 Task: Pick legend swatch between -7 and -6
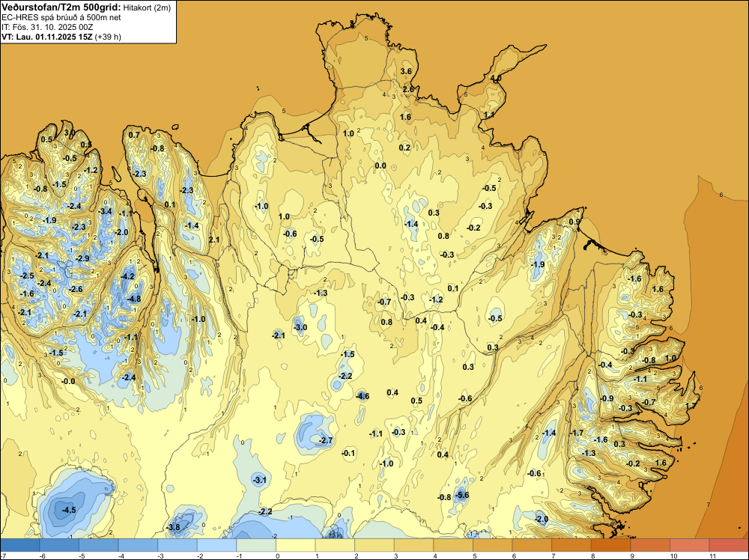point(20,545)
